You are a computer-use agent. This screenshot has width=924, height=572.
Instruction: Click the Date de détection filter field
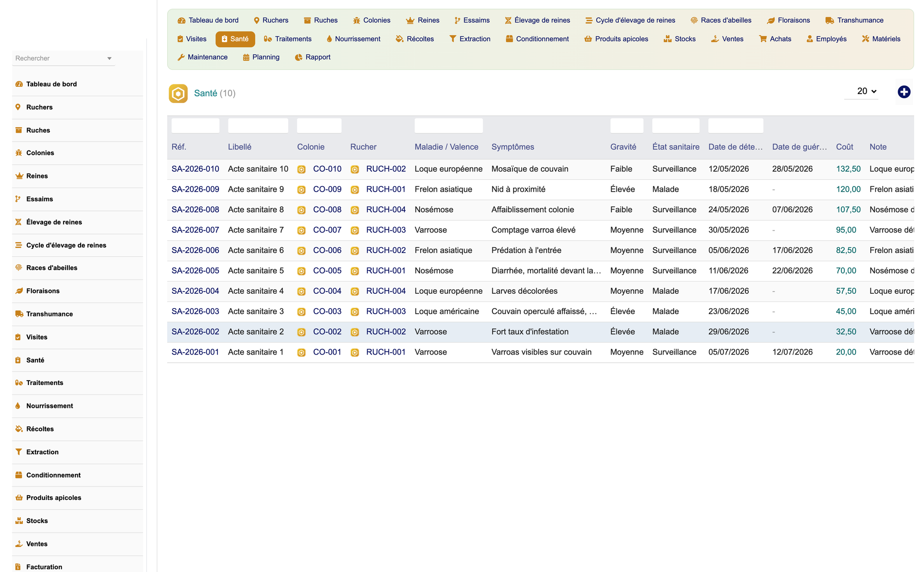736,126
